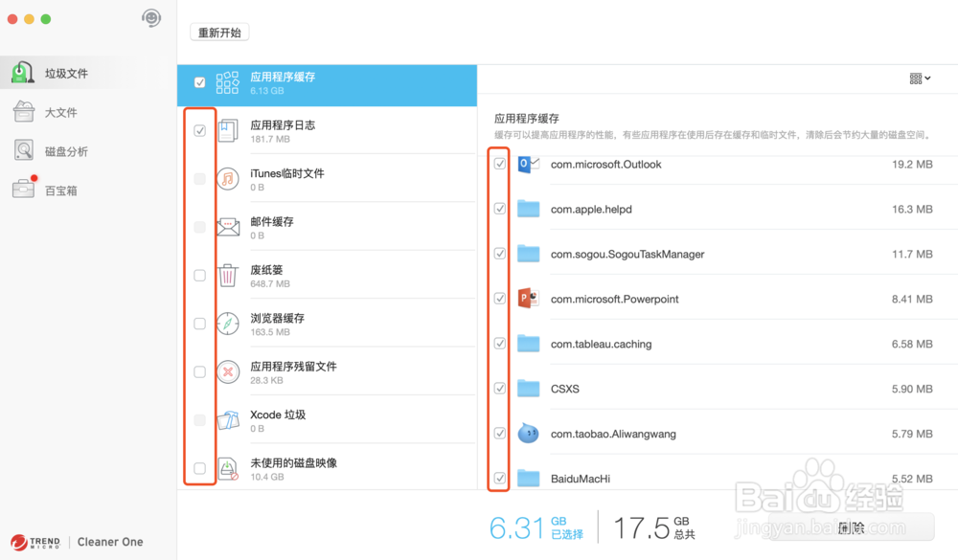Viewport: 958px width, 560px height.
Task: Uncheck com.sogou.SogouTaskManager checkbox
Action: pos(500,254)
